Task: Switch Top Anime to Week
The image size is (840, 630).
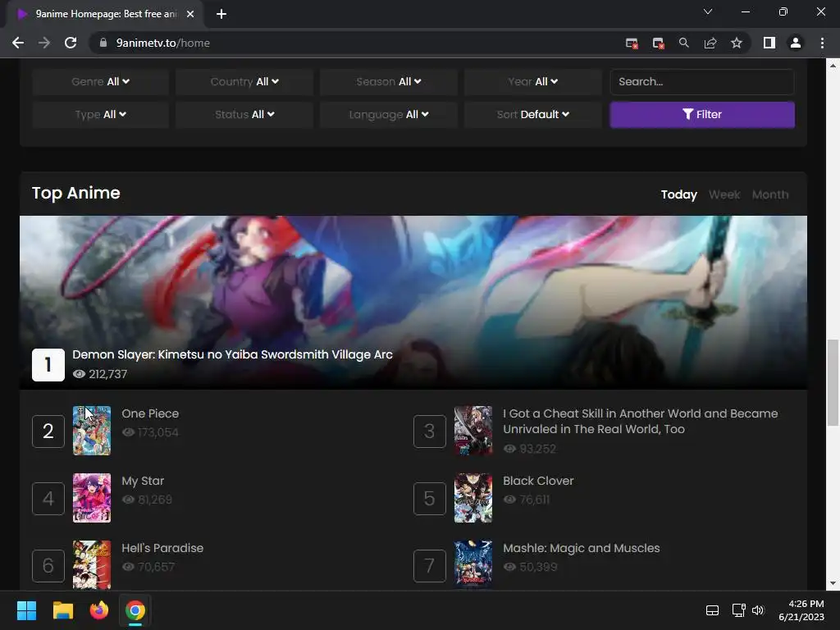Action: 724,194
